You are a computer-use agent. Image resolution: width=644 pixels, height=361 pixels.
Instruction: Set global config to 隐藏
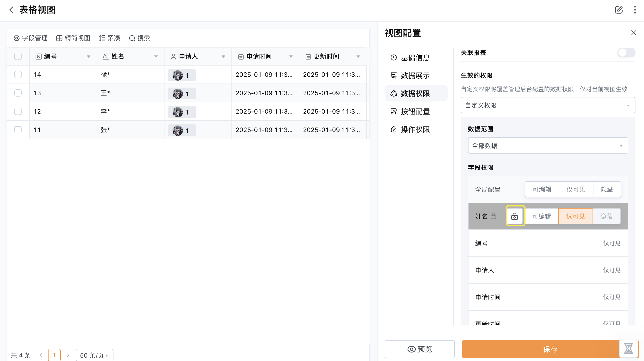coord(607,189)
